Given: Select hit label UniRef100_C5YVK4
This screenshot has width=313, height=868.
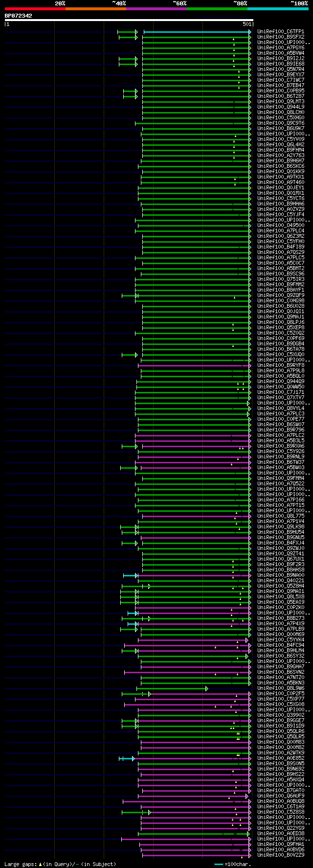Looking at the screenshot, I should tap(281, 640).
